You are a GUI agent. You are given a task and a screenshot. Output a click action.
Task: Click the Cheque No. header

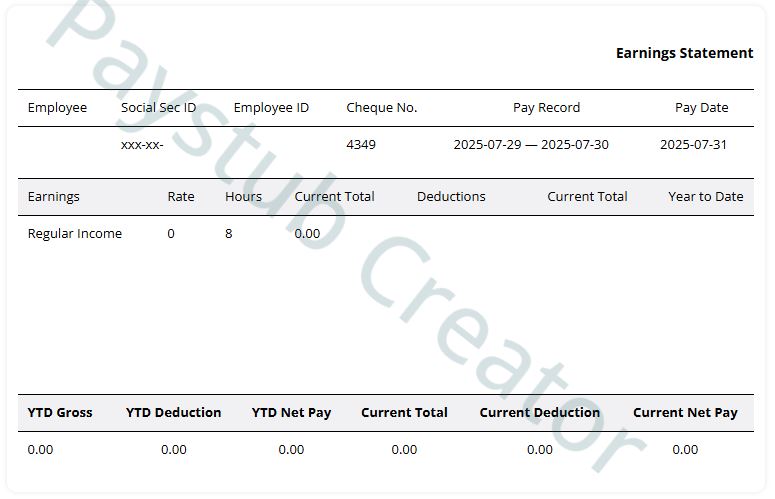[x=381, y=108]
